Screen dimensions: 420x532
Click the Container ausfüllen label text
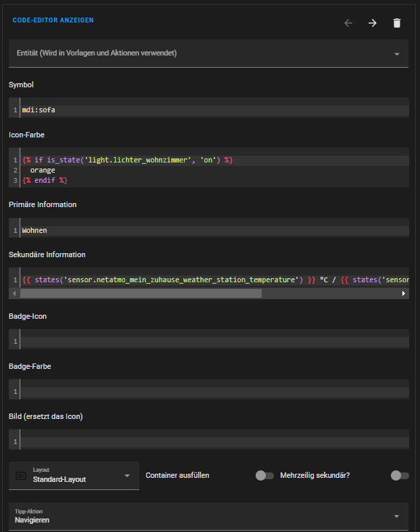click(177, 475)
